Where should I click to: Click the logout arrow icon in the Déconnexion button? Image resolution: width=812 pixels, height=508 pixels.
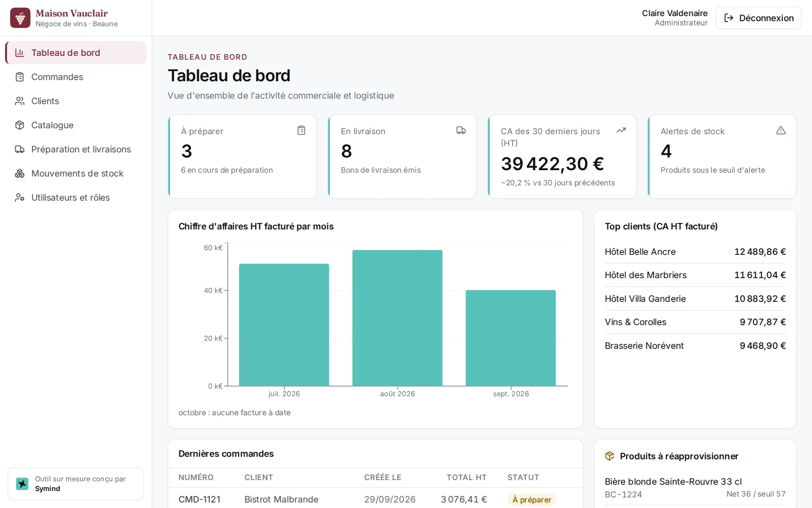pyautogui.click(x=729, y=18)
